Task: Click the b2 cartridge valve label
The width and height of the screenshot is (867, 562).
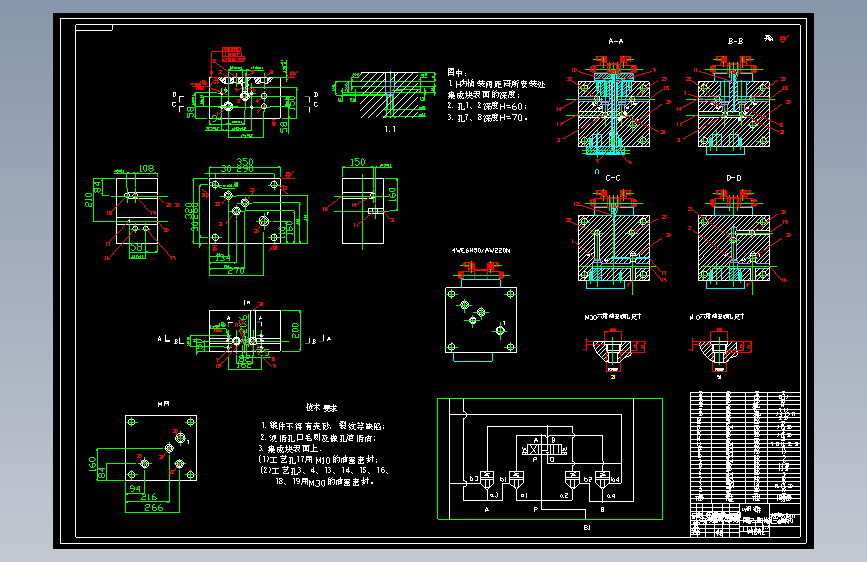Action: click(x=588, y=479)
